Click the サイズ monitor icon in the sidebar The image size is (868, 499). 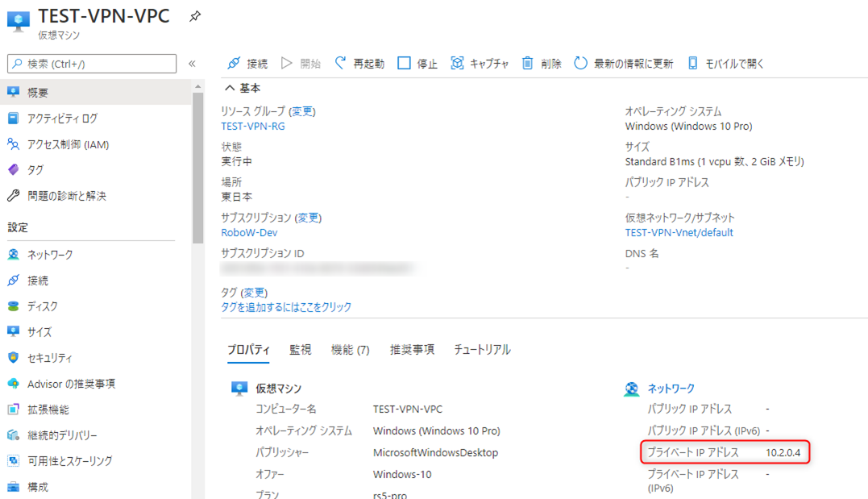tap(13, 331)
